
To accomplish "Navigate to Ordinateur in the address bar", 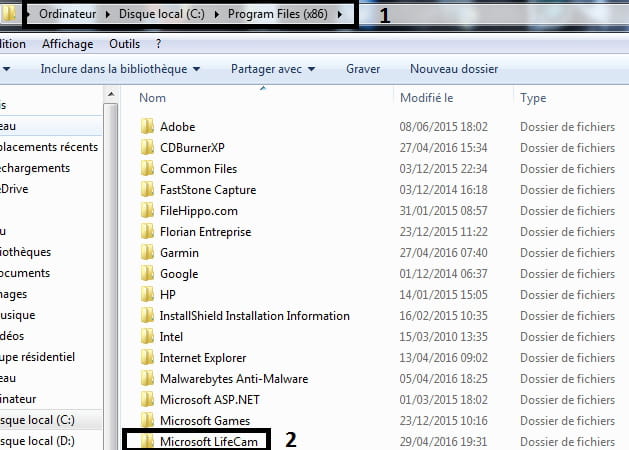I will pyautogui.click(x=67, y=14).
